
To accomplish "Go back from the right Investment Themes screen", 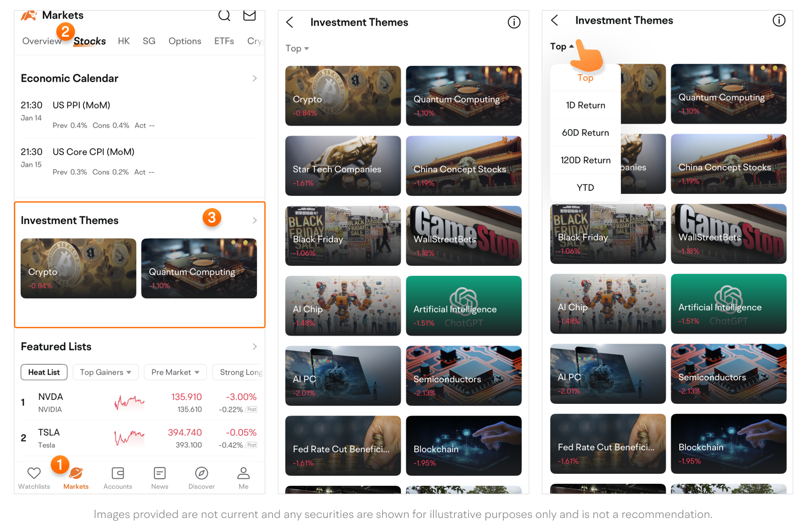I will pos(555,20).
